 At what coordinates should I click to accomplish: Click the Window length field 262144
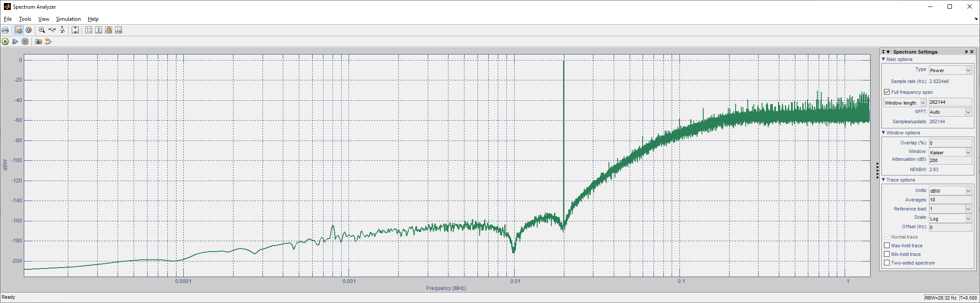click(950, 102)
